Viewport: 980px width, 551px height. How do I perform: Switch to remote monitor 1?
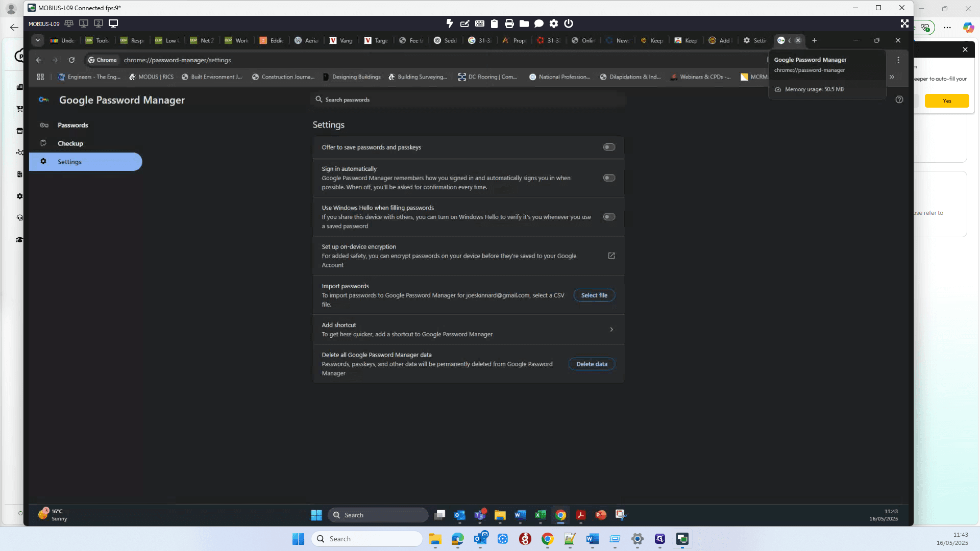click(x=84, y=23)
